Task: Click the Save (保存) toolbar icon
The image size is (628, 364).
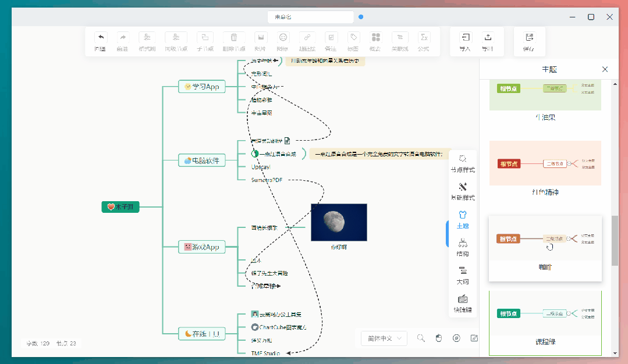Action: pos(528,38)
